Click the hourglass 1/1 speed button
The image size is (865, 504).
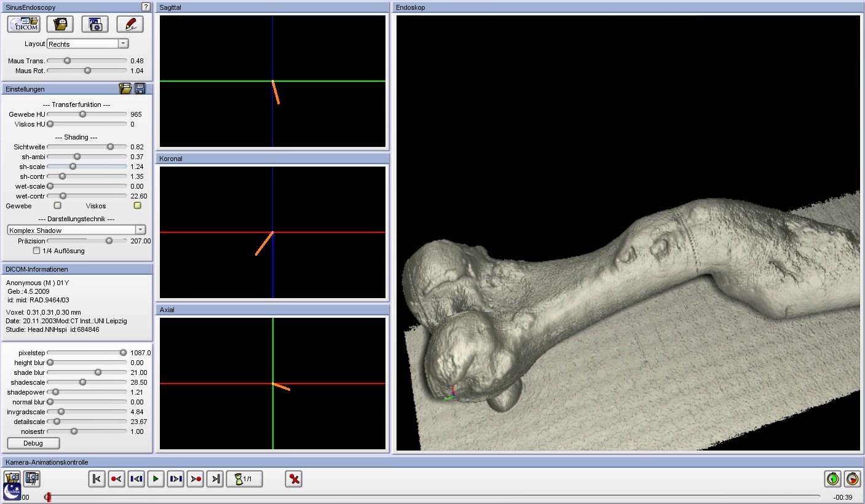pos(245,479)
